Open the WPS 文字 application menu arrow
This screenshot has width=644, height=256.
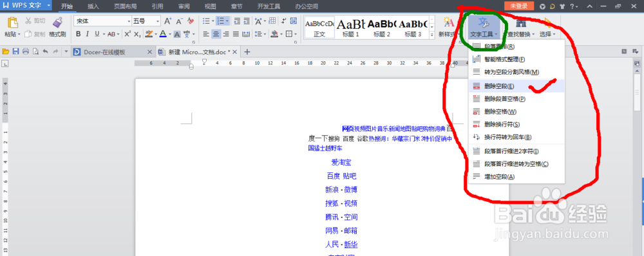[x=49, y=6]
